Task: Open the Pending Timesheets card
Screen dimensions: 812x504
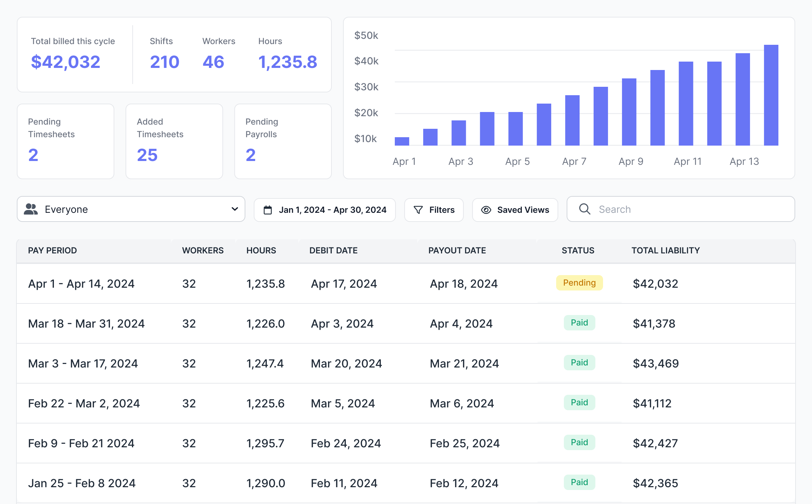Action: coord(66,141)
